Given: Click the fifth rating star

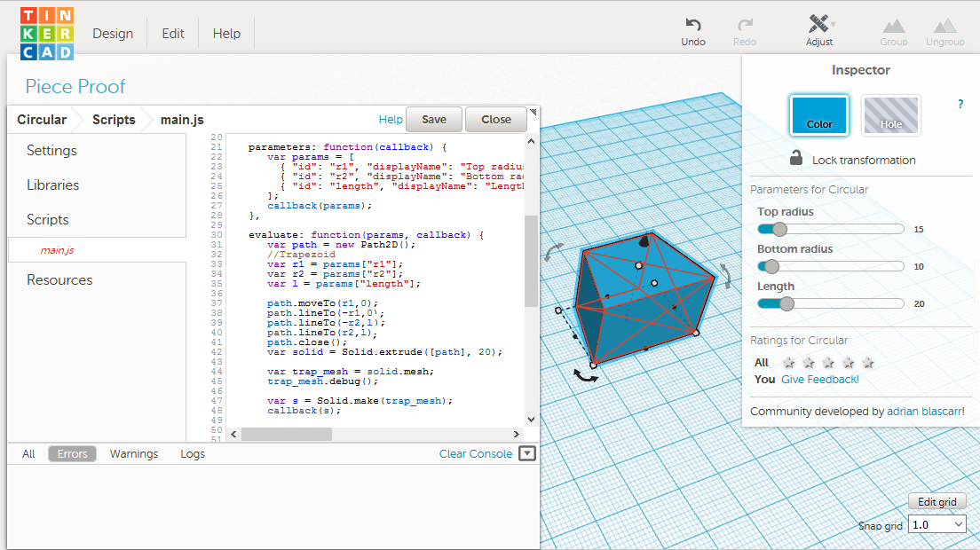Looking at the screenshot, I should [x=868, y=363].
